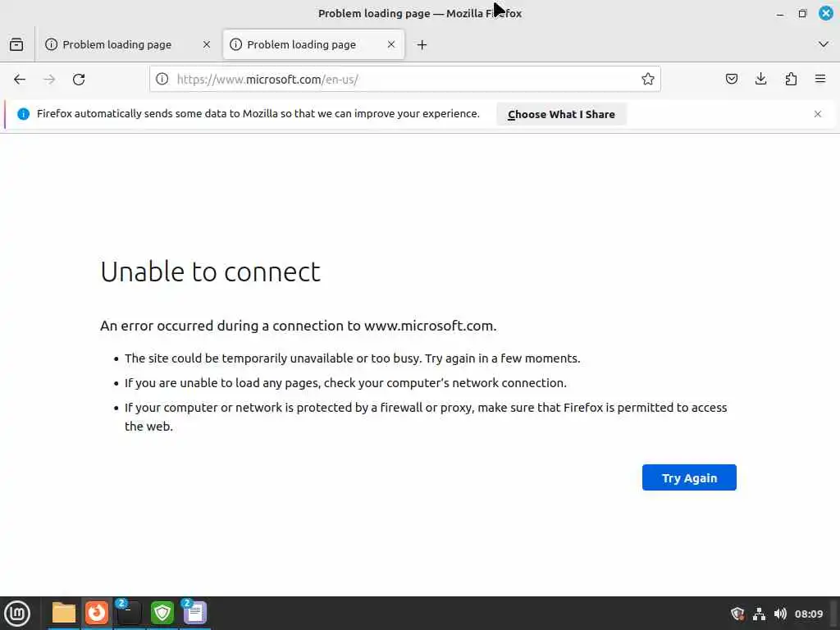Viewport: 840px width, 630px height.
Task: Click the bullet about site temporarily unavailable
Action: pos(353,358)
